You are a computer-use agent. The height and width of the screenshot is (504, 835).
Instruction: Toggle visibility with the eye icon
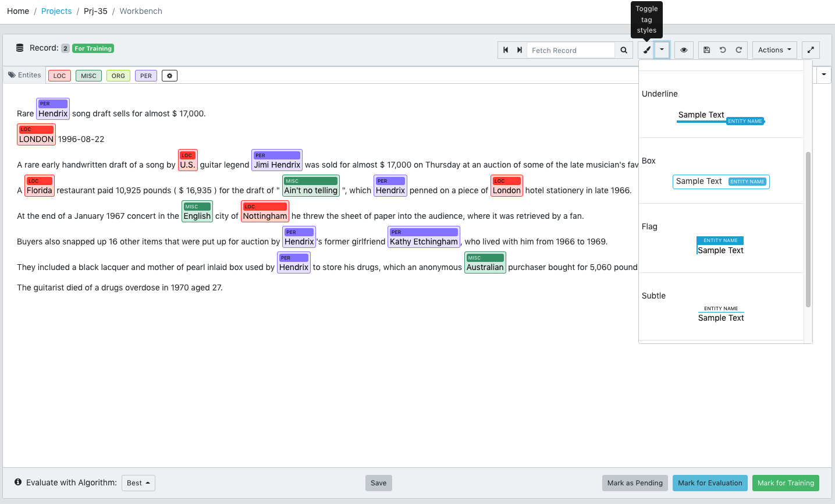tap(684, 50)
